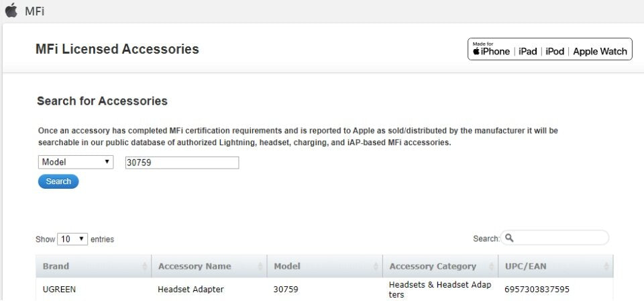Click the model number input field
The width and height of the screenshot is (644, 301).
click(x=182, y=163)
